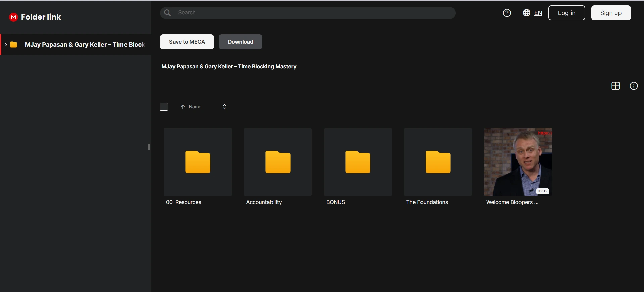The width and height of the screenshot is (644, 292).
Task: Click the ascending sort arrow icon
Action: [183, 107]
